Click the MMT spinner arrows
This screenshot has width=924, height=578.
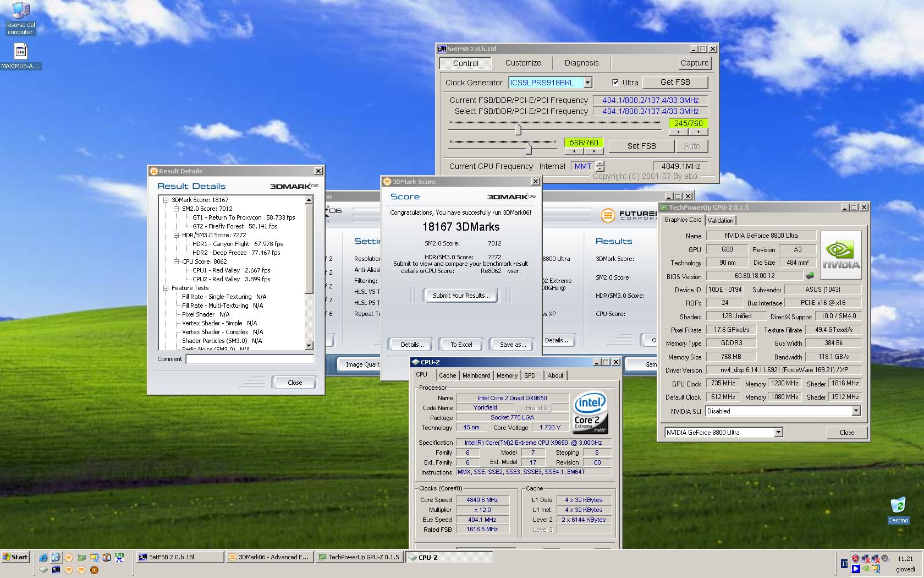pos(600,166)
